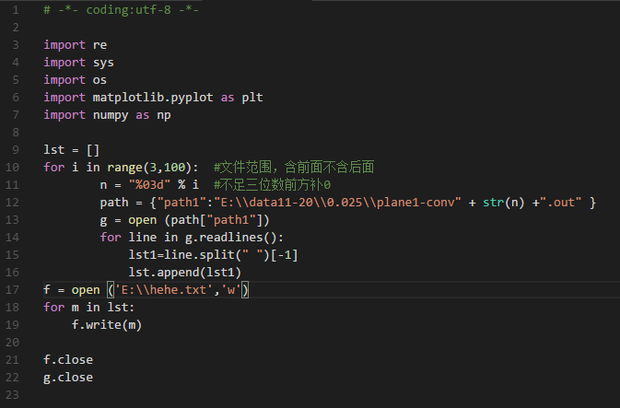Click the 'f.close' line
This screenshot has height=408, width=620.
click(68, 359)
